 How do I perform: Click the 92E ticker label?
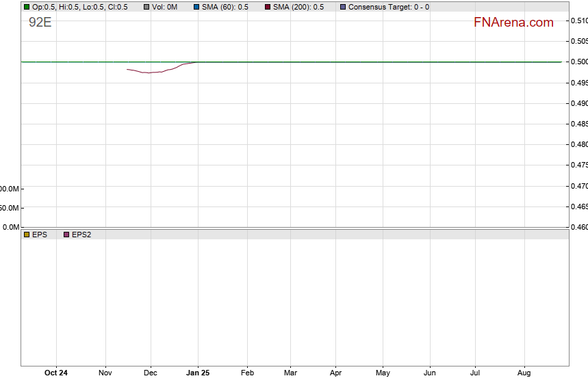click(x=40, y=22)
